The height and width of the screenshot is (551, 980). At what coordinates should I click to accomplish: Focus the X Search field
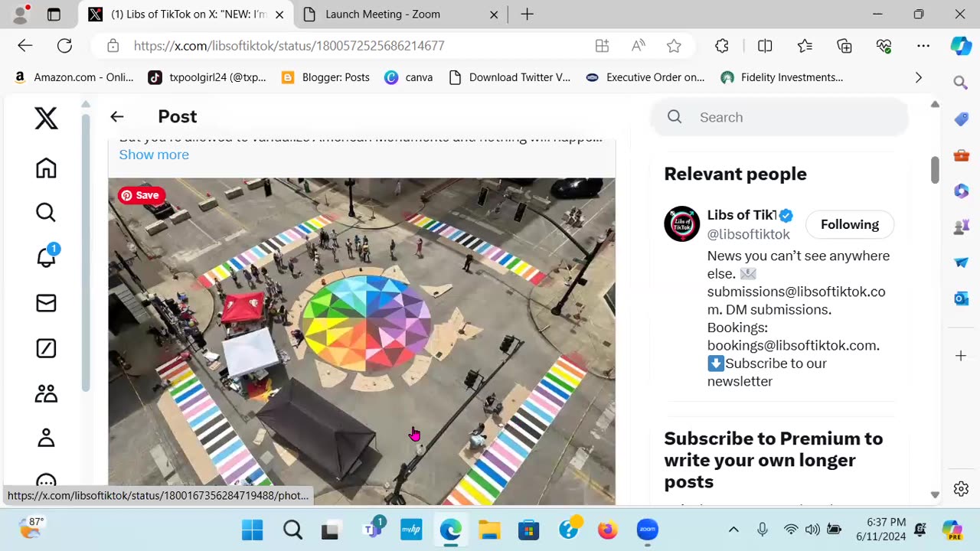(x=779, y=117)
